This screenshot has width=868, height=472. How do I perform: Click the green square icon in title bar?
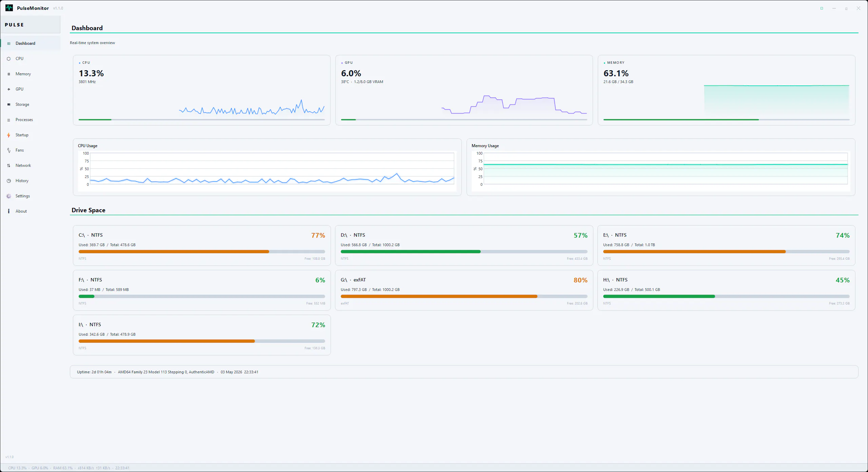tap(822, 8)
